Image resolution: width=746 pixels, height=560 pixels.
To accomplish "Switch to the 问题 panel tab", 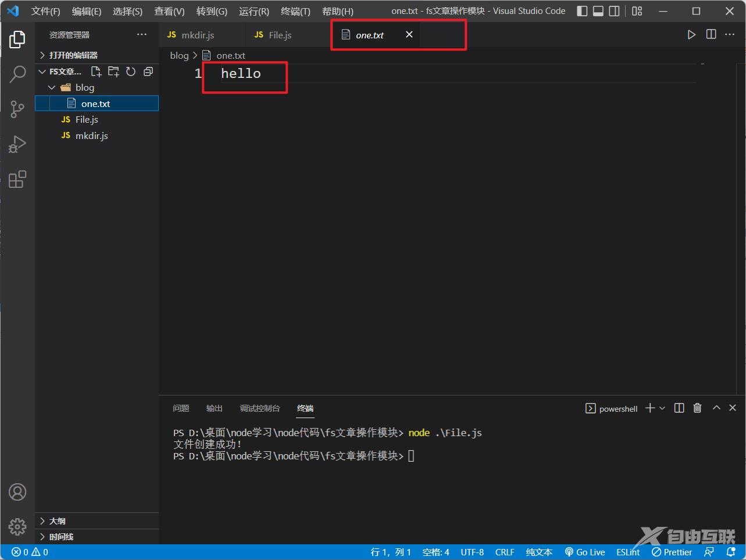I will click(181, 408).
